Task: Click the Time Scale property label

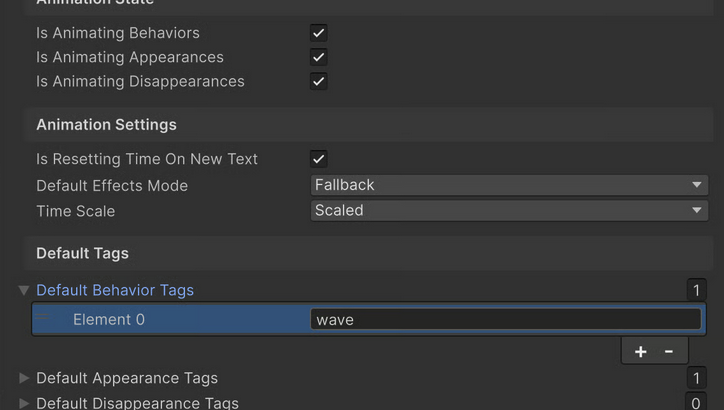Action: pos(75,211)
